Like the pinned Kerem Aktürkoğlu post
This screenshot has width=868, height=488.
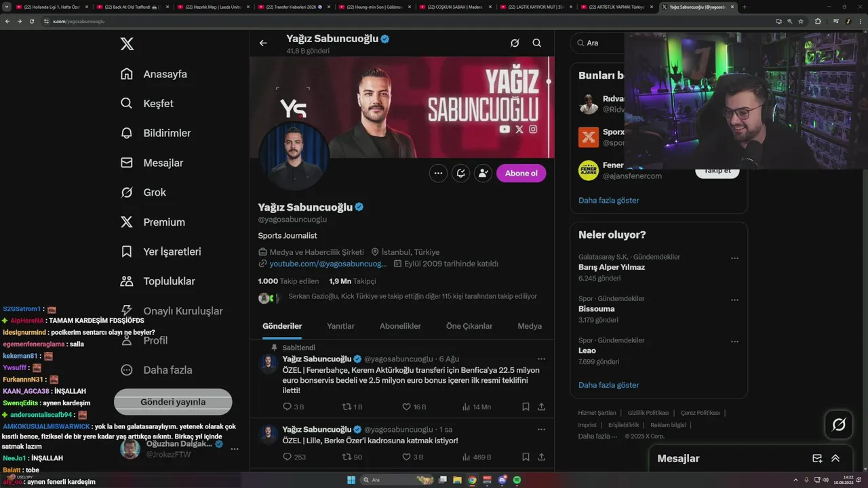click(x=414, y=407)
